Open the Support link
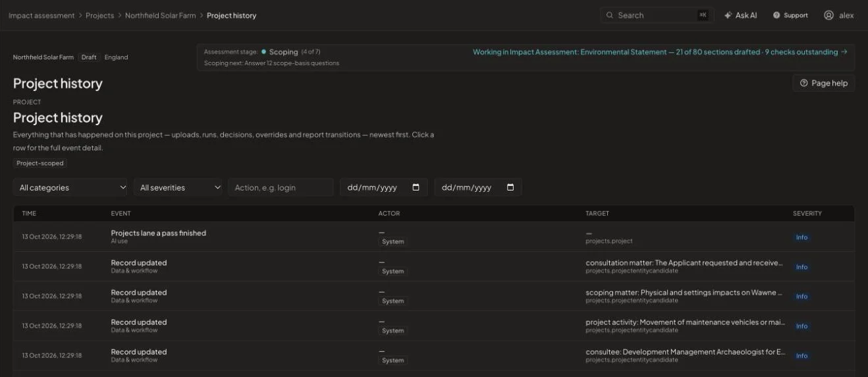 790,15
